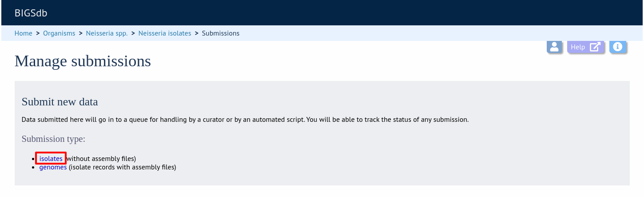Open the Organisms breadcrumb link
This screenshot has width=644, height=197.
59,33
